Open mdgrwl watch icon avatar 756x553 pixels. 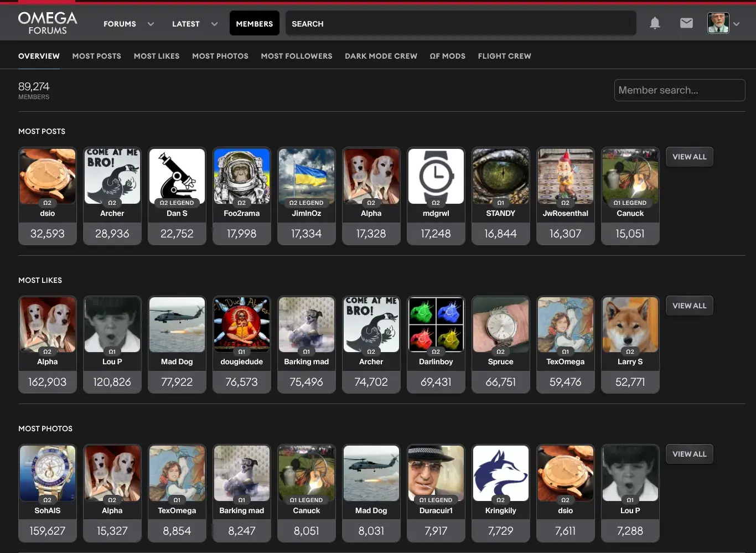(436, 176)
